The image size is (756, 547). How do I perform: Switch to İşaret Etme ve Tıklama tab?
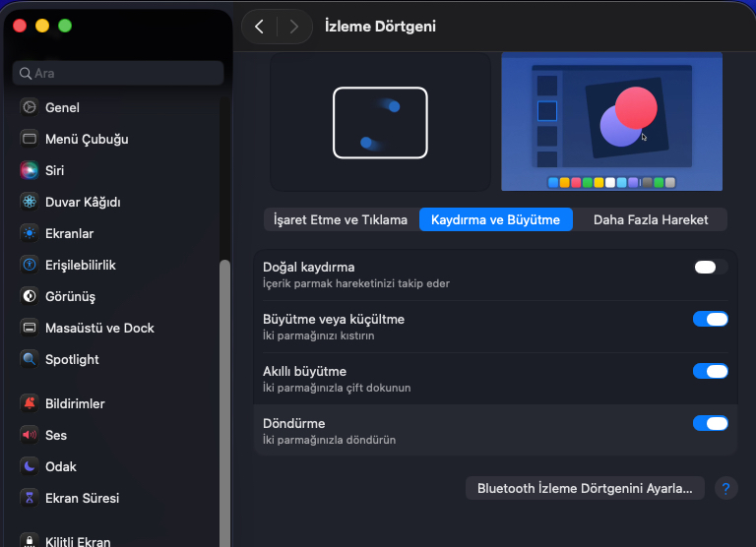coord(341,219)
